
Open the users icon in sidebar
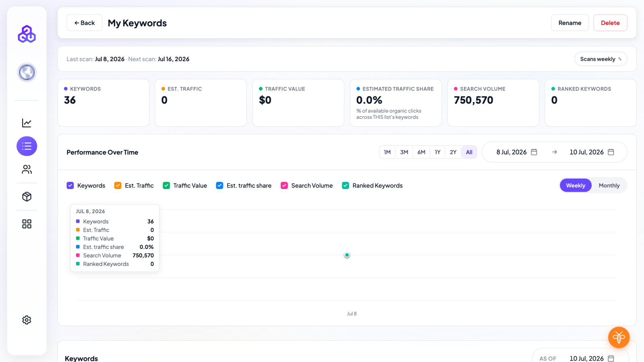(x=27, y=169)
